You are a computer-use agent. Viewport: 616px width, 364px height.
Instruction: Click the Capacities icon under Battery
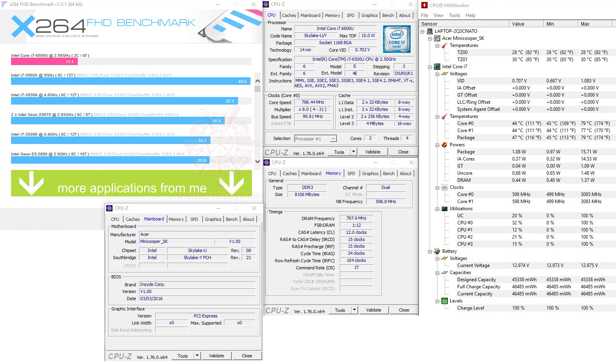point(445,272)
